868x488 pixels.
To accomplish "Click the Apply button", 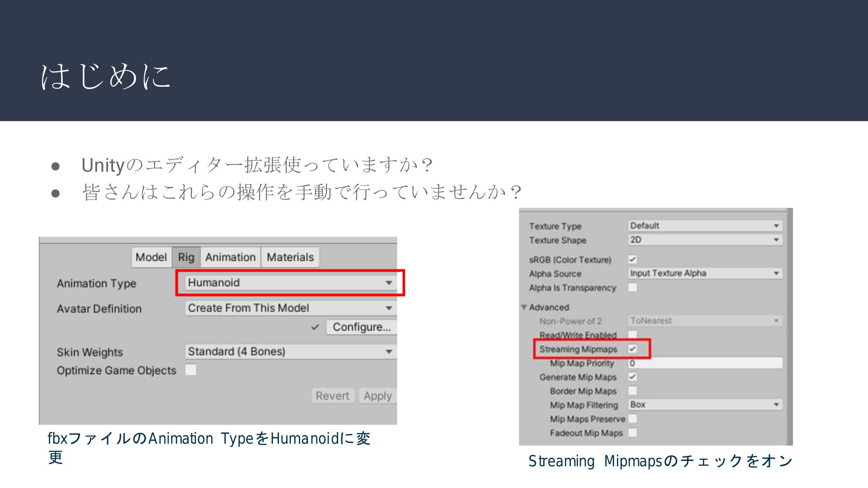I will point(377,396).
